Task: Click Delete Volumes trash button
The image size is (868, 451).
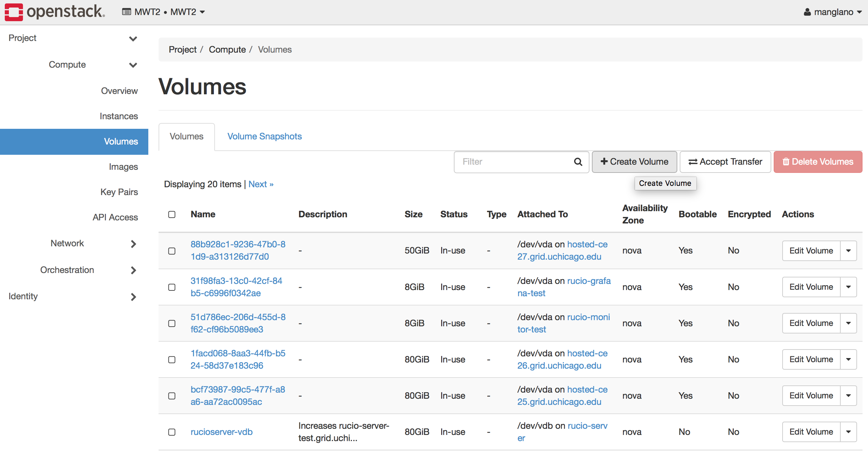Action: (818, 162)
